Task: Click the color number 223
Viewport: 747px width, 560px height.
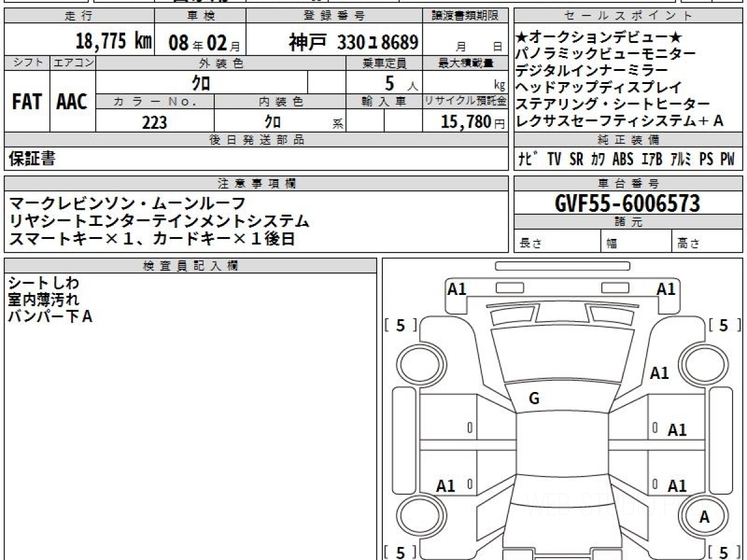Action: click(154, 123)
